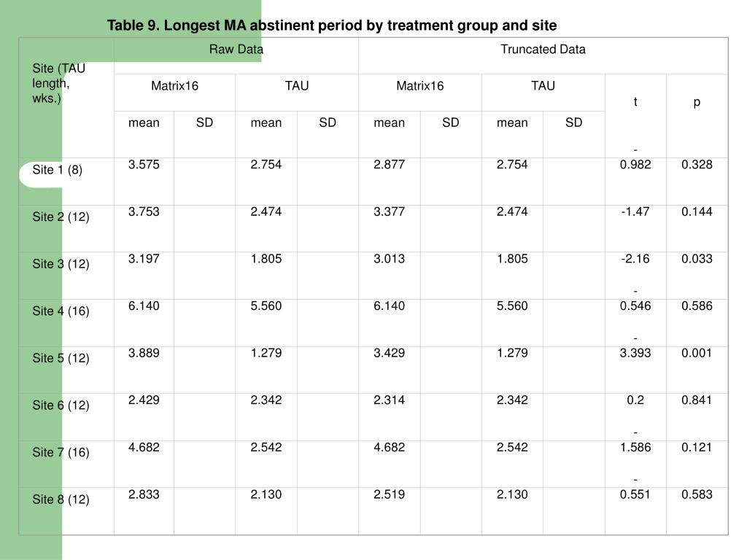Image resolution: width=747 pixels, height=560 pixels.
Task: Select the 'Raw Data' column group header
Action: (236, 49)
